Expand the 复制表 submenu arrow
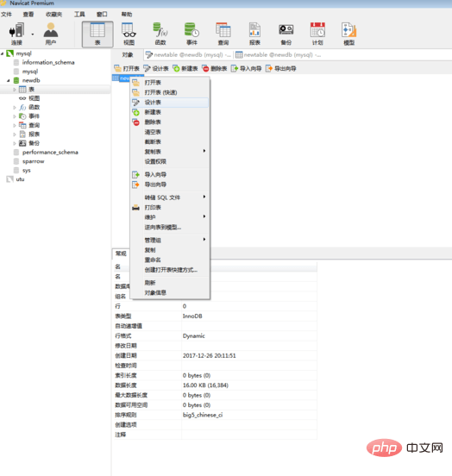The height and width of the screenshot is (476, 452). [204, 151]
